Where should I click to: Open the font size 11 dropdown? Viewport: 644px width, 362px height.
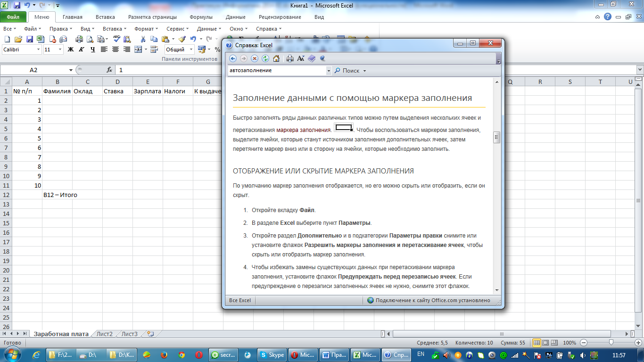coord(60,49)
